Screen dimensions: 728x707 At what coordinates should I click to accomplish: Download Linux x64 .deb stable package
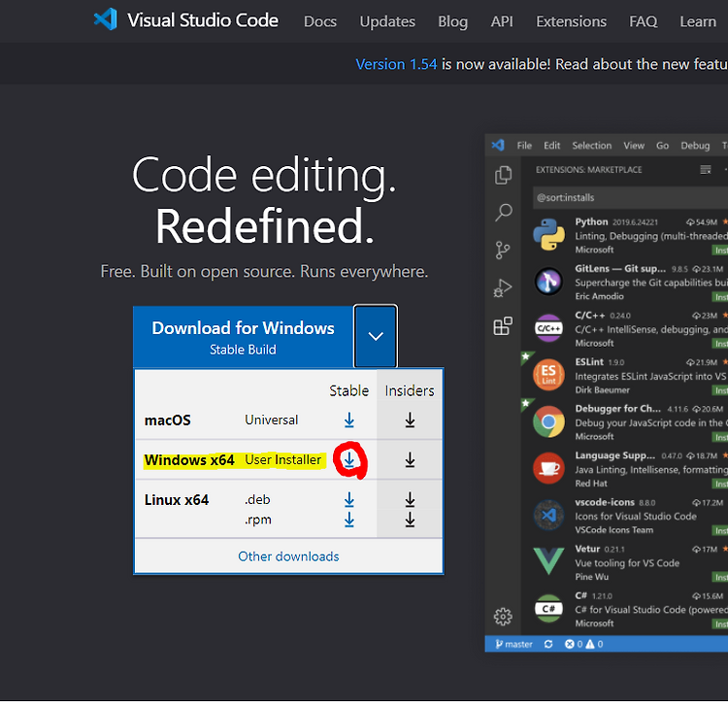point(349,500)
